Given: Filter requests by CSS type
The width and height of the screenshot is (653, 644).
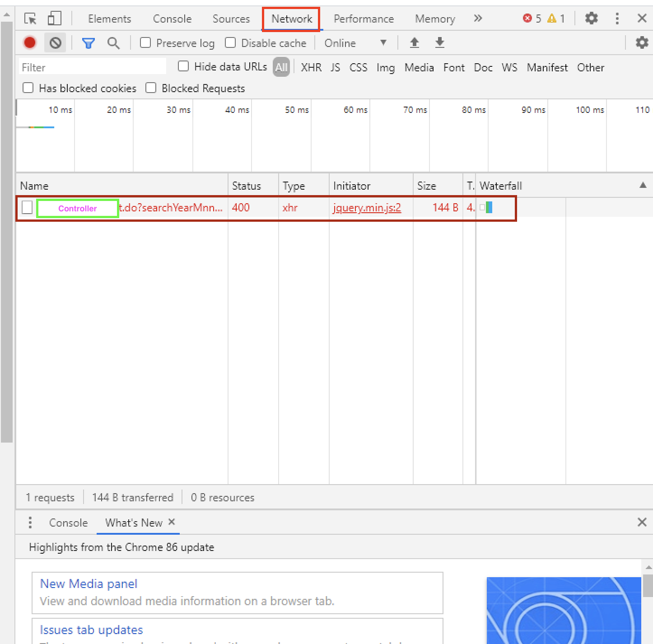Looking at the screenshot, I should click(x=359, y=68).
